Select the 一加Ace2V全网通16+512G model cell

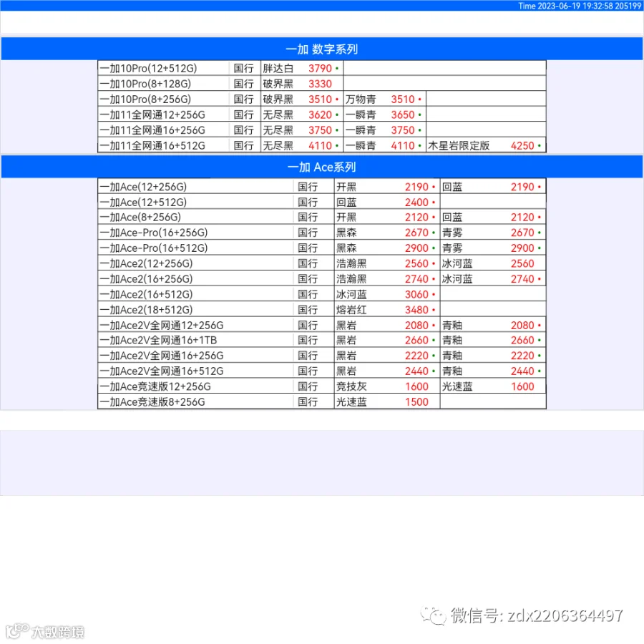tap(195, 371)
